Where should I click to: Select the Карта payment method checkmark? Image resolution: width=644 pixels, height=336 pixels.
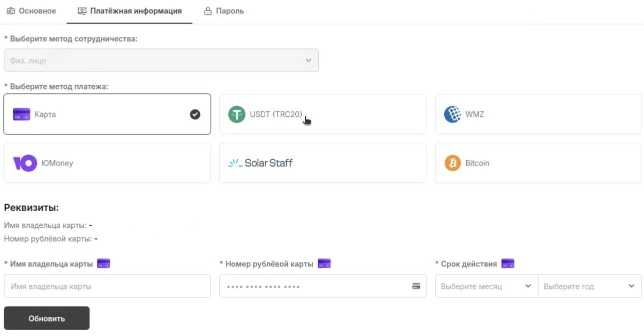195,114
